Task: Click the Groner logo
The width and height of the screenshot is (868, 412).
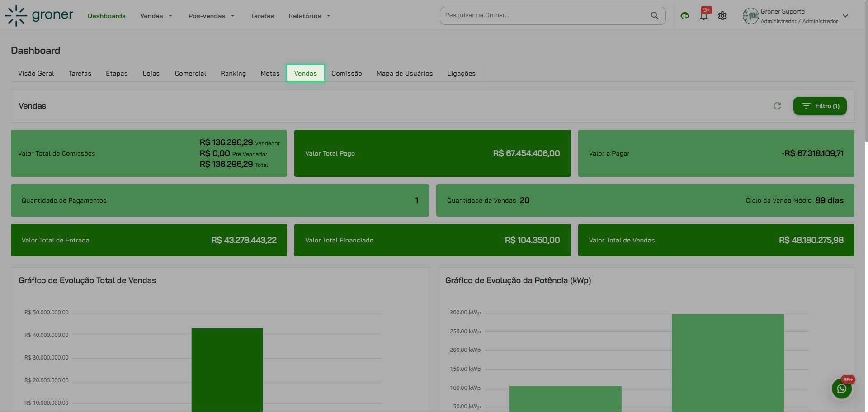Action: 39,16
